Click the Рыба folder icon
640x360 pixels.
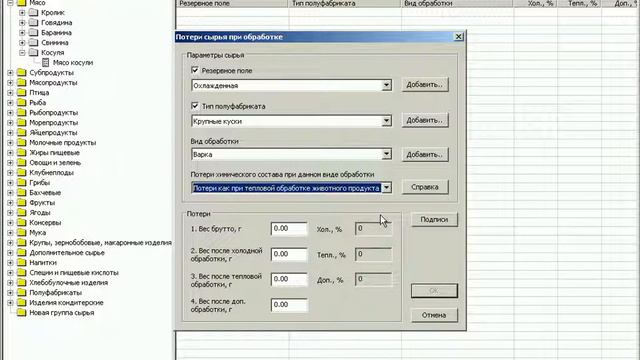point(22,102)
